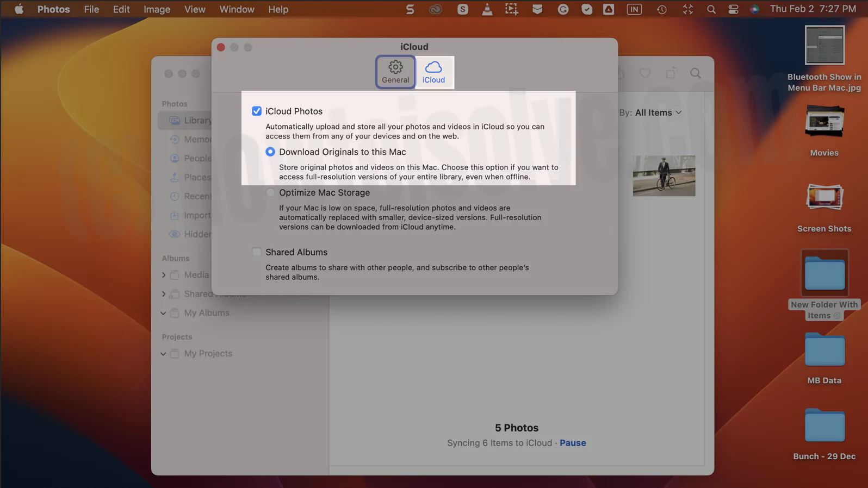Expand the Shared Albums sidebar group
868x488 pixels.
(x=164, y=294)
